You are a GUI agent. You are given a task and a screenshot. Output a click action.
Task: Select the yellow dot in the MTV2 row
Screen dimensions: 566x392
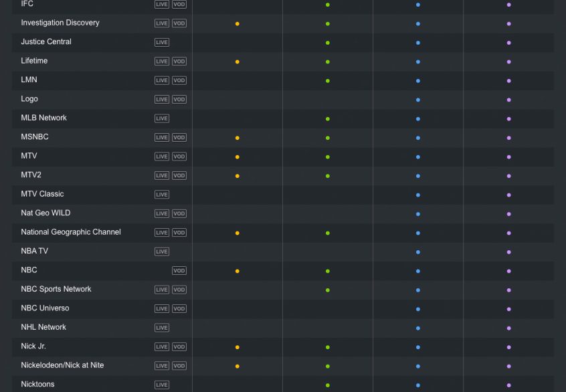coord(237,176)
